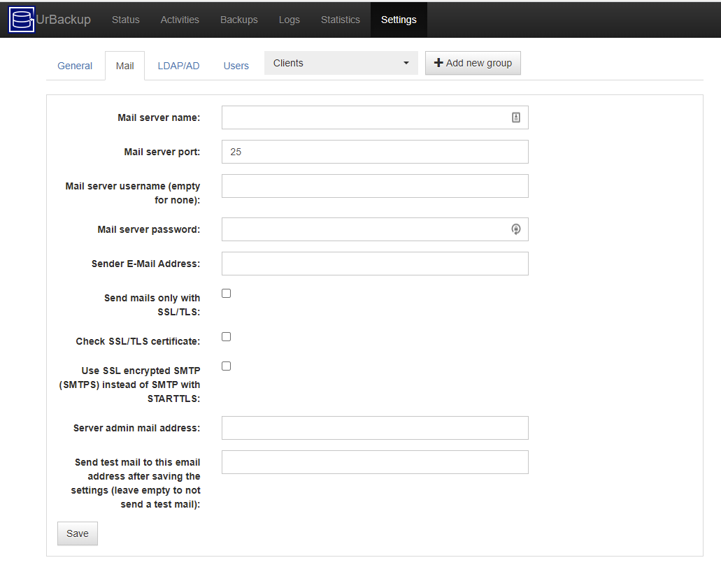Click the 'Mail server port:' label
The height and width of the screenshot is (588, 721).
(162, 152)
